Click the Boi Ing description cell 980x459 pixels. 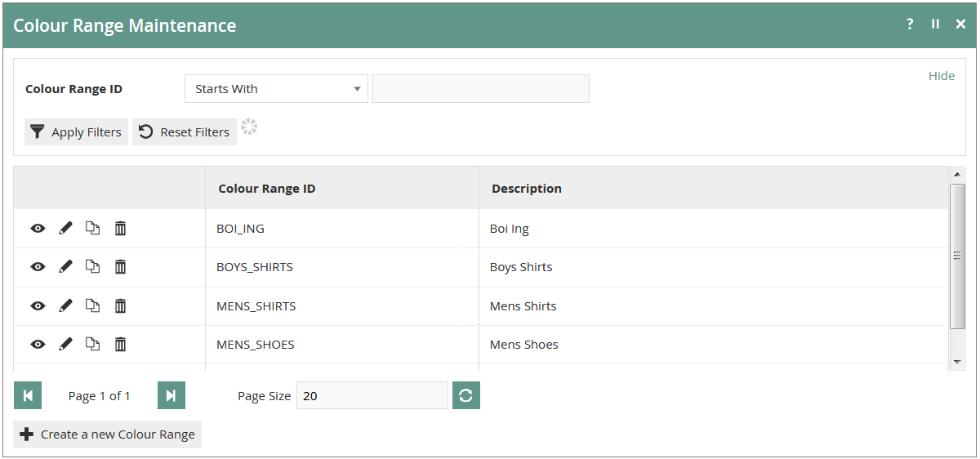[714, 229]
